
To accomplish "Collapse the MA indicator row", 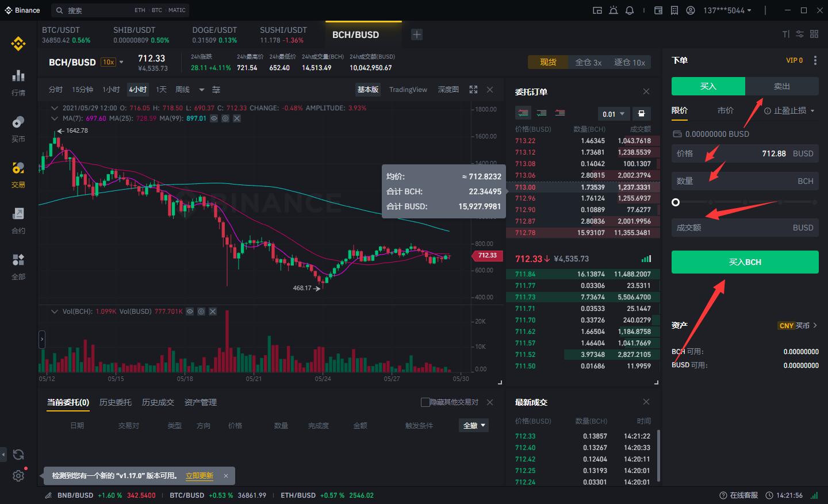I will tap(55, 118).
